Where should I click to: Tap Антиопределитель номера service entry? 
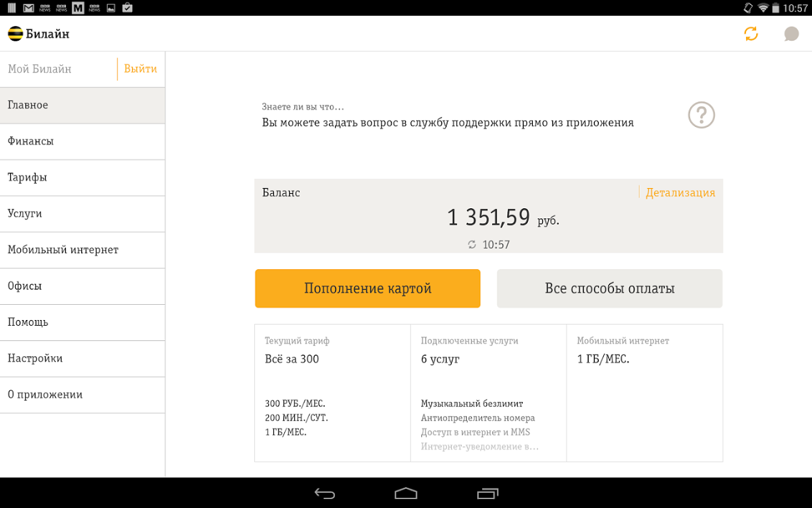pyautogui.click(x=478, y=418)
